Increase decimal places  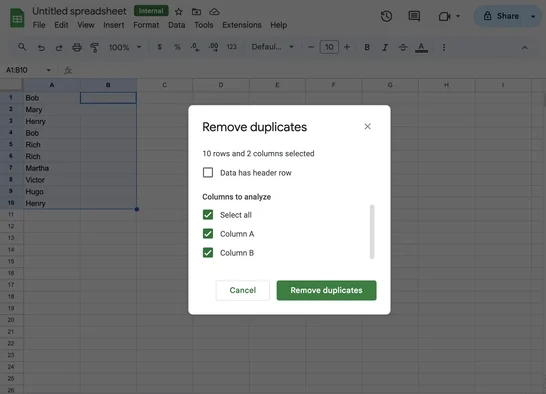pos(213,47)
